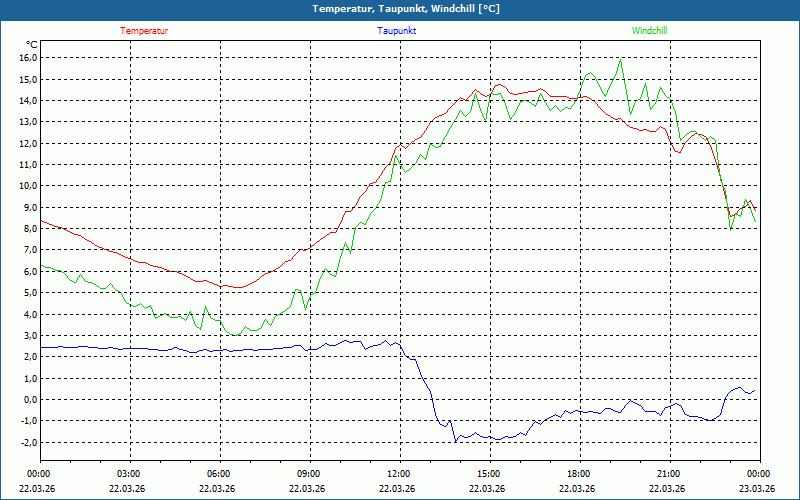
Task: Click the 5,0 y-axis value
Action: point(31,293)
